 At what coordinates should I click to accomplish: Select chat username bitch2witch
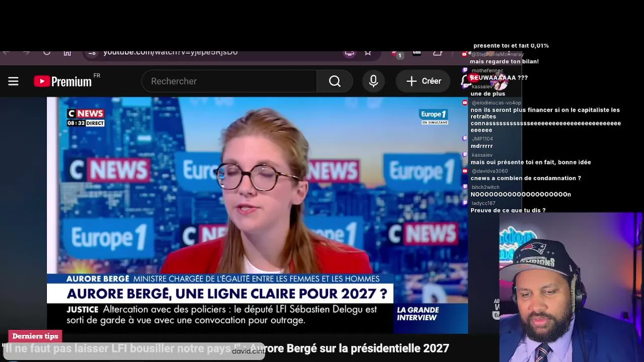pyautogui.click(x=486, y=187)
